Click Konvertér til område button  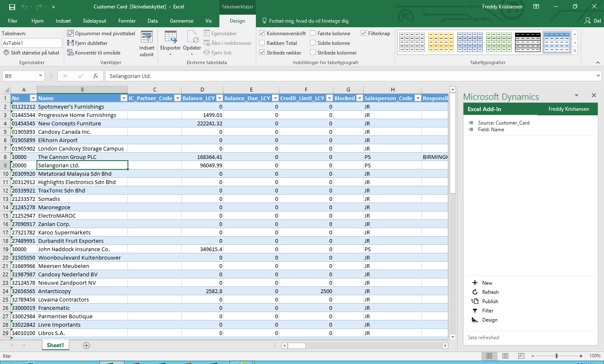click(94, 53)
